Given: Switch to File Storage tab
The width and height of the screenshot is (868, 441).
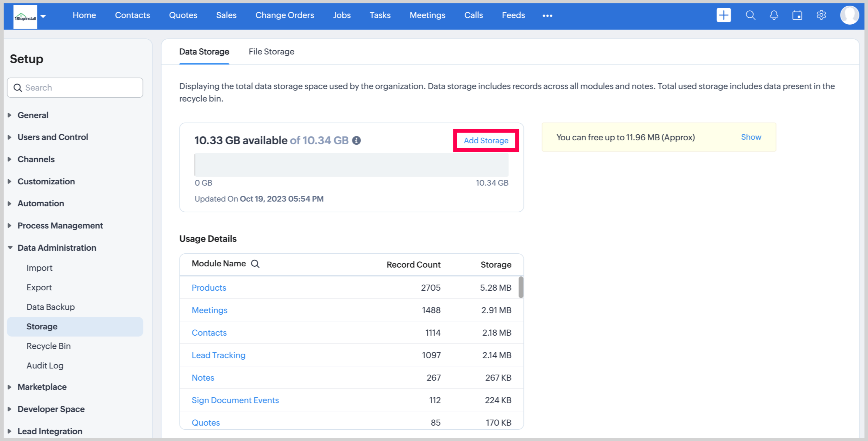Looking at the screenshot, I should (x=271, y=51).
